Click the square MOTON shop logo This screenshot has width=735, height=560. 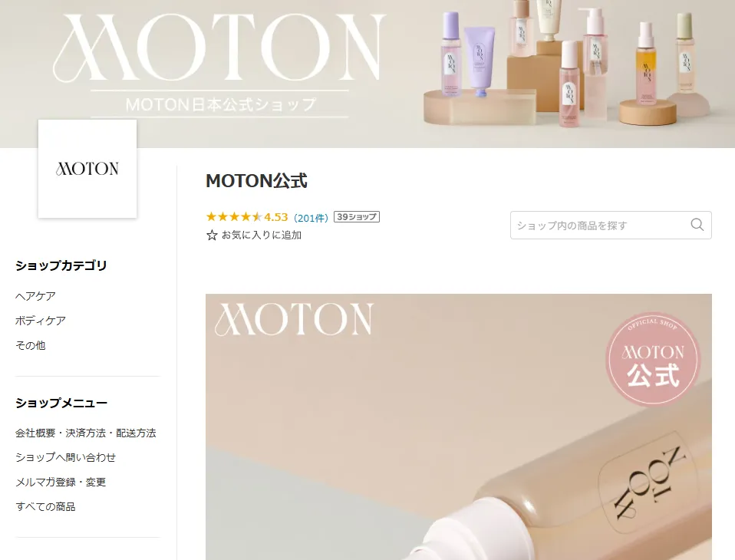(87, 169)
